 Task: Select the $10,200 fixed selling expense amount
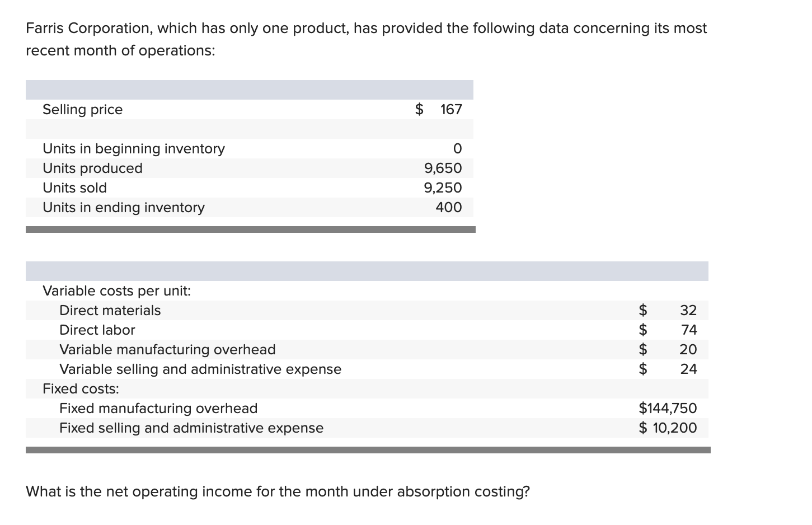tap(668, 428)
